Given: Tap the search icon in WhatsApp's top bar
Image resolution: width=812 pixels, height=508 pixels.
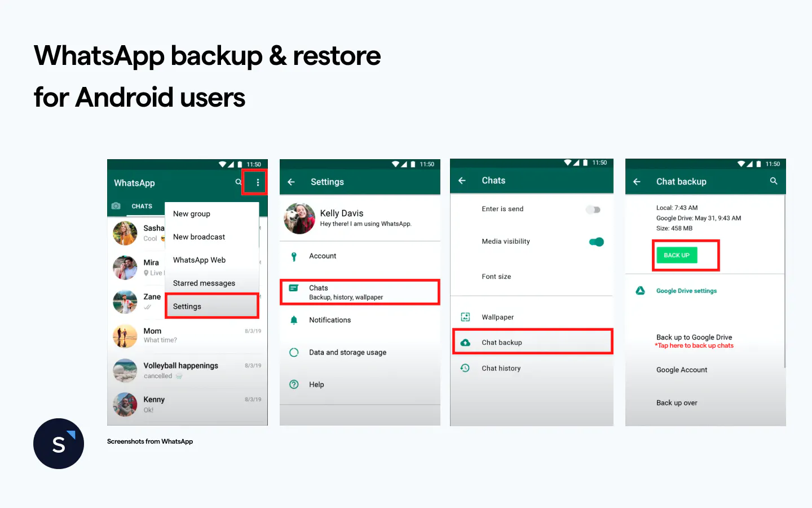Looking at the screenshot, I should click(x=239, y=182).
